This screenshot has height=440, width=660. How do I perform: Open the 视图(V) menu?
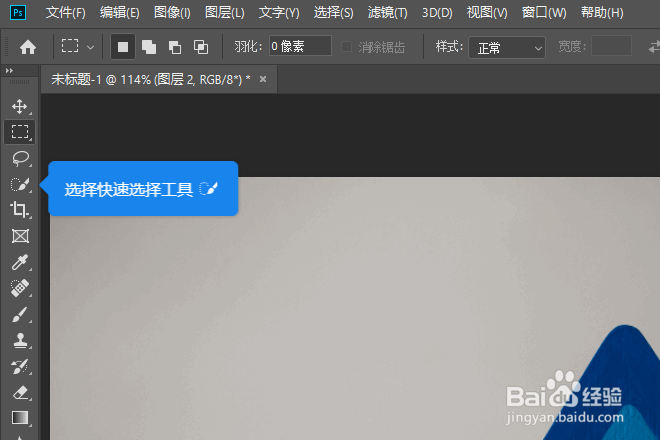coord(487,13)
